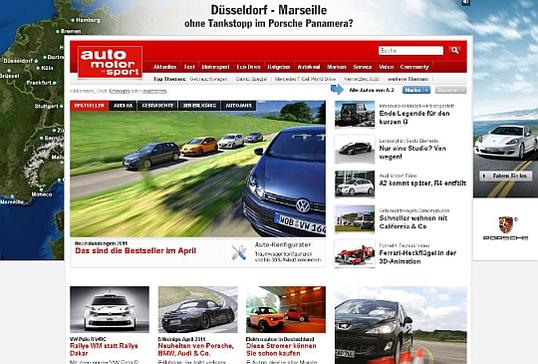This screenshot has width=538, height=364.
Task: Open the Marken menu
Action: pyautogui.click(x=337, y=67)
